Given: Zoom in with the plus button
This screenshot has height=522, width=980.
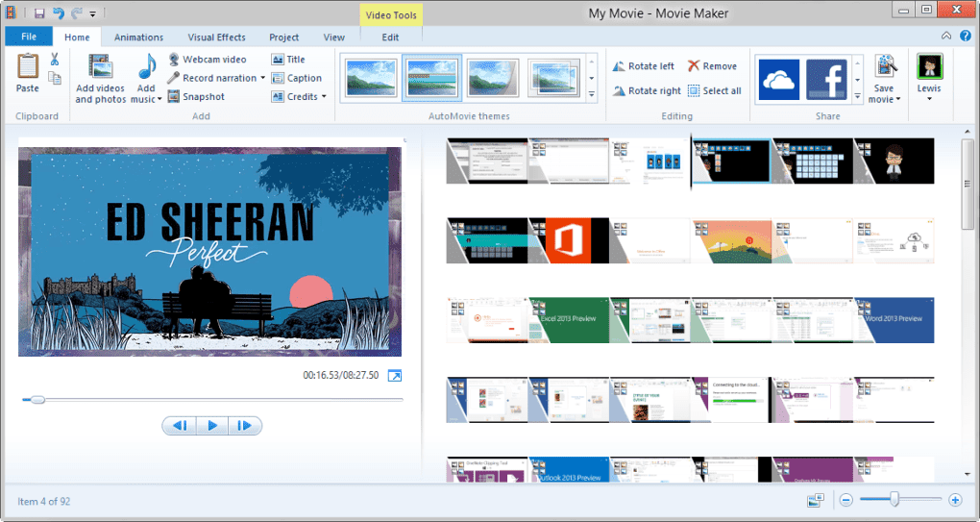Looking at the screenshot, I should (955, 500).
